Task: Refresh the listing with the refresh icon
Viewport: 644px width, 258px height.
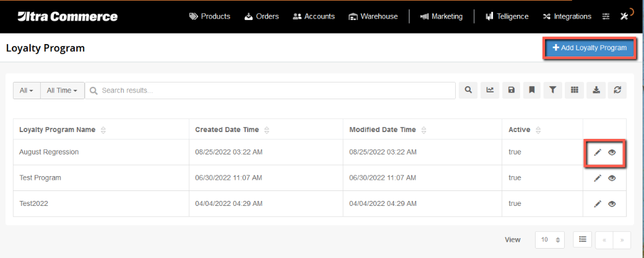Action: [617, 90]
